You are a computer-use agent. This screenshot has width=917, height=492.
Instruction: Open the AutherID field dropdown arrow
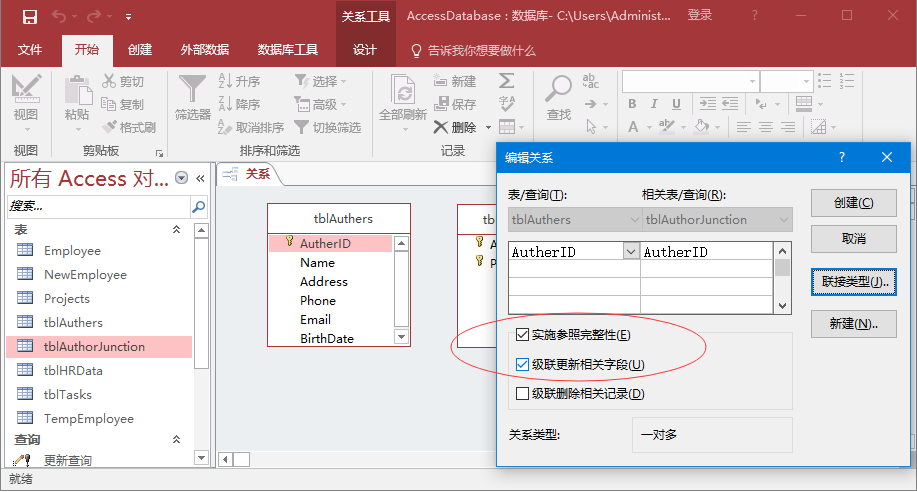pos(630,252)
